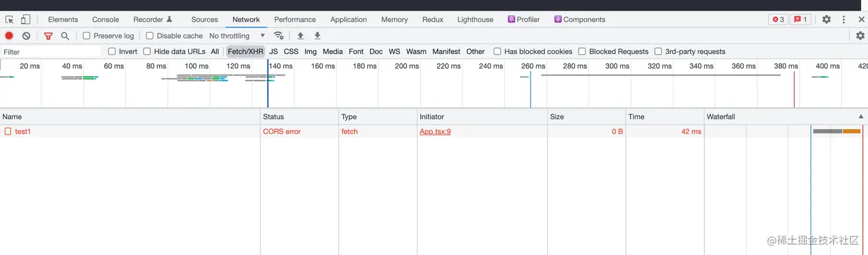Toggle the device toolbar icon
This screenshot has width=868, height=255.
click(25, 19)
